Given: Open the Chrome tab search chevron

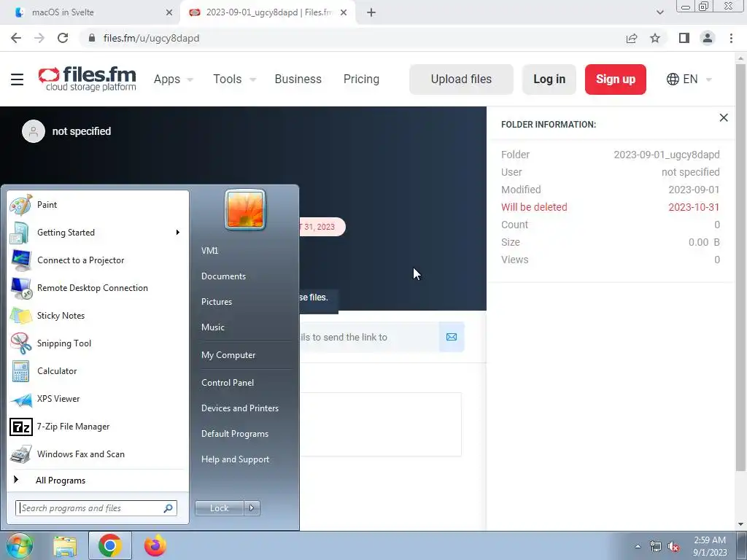Looking at the screenshot, I should (x=659, y=12).
